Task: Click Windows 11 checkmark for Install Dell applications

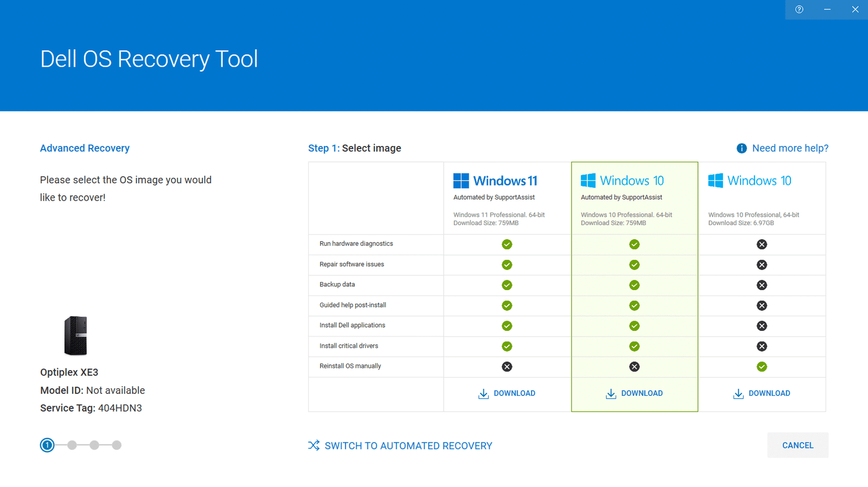Action: click(507, 325)
